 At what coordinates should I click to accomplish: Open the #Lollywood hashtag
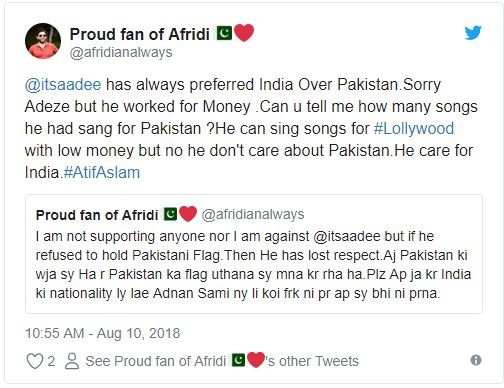point(414,128)
